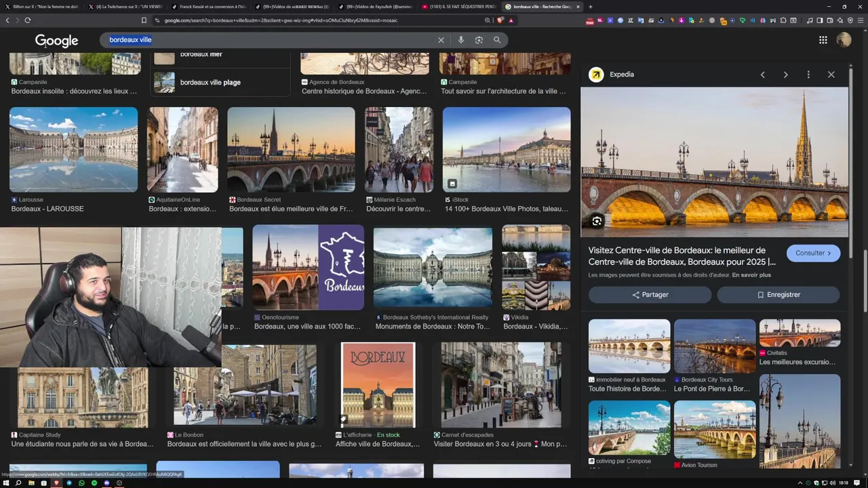
Task: Open the AquitaineOnLine street image
Action: [x=182, y=150]
